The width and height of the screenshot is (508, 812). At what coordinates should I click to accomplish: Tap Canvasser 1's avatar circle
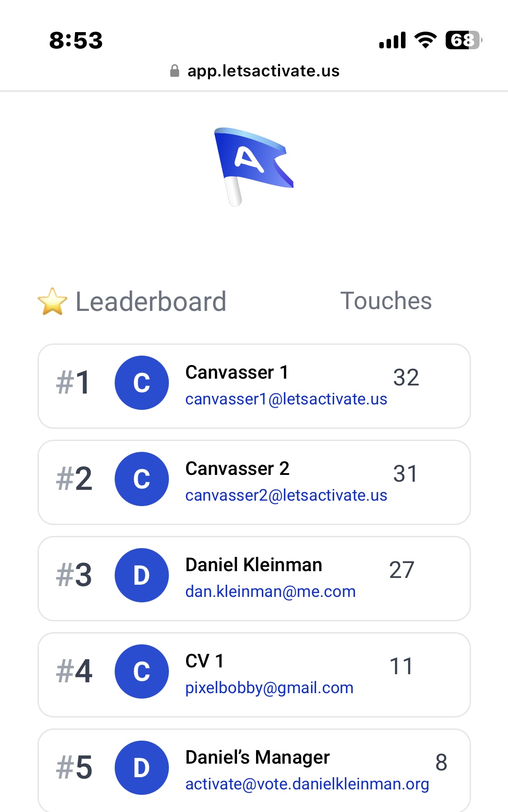click(142, 383)
